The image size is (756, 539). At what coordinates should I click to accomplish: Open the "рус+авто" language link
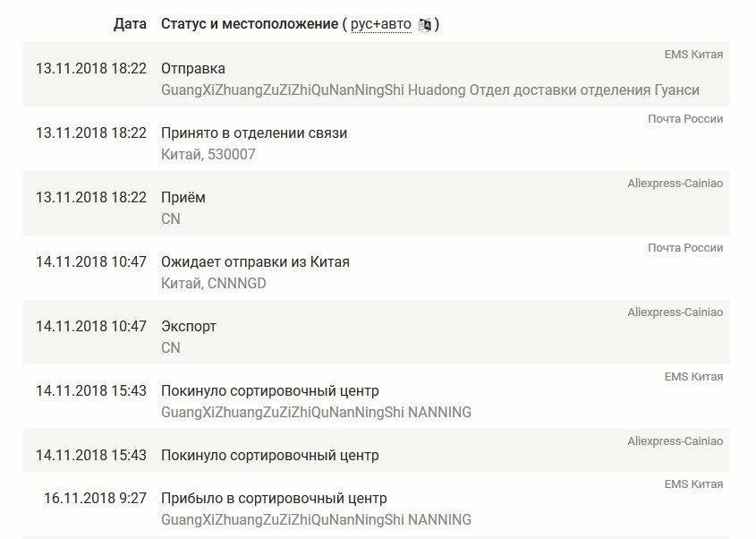tap(381, 25)
